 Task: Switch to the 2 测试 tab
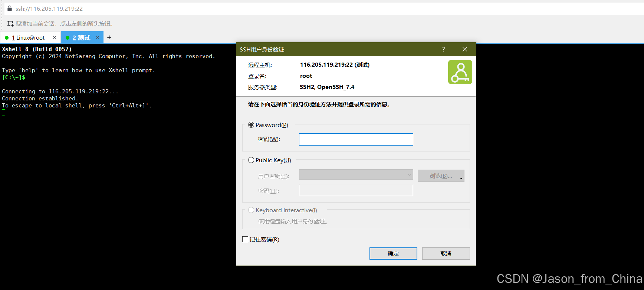click(82, 38)
